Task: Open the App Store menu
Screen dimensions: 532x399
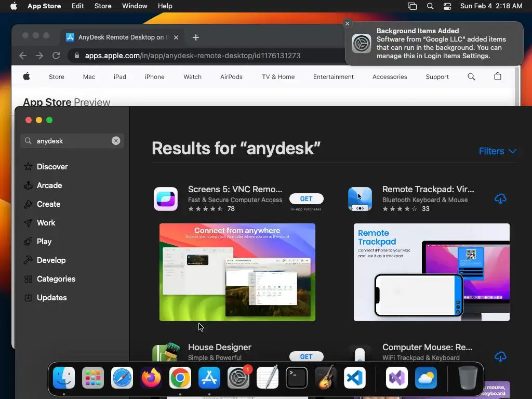Action: (x=44, y=6)
